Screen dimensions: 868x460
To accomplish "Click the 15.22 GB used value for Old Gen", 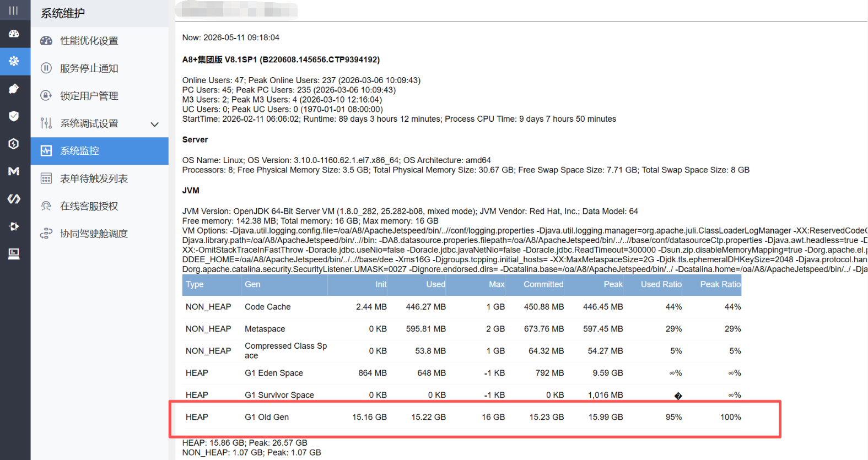I will [428, 417].
